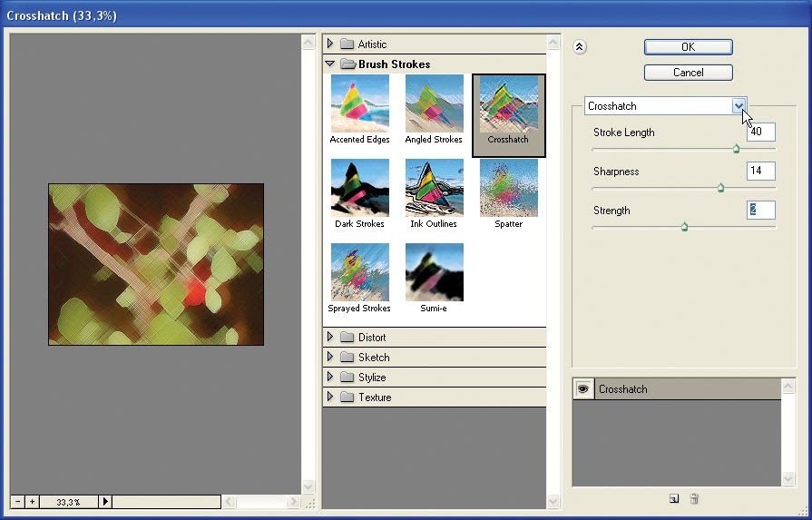Click the Stroke Length value field
The width and height of the screenshot is (812, 520).
760,132
